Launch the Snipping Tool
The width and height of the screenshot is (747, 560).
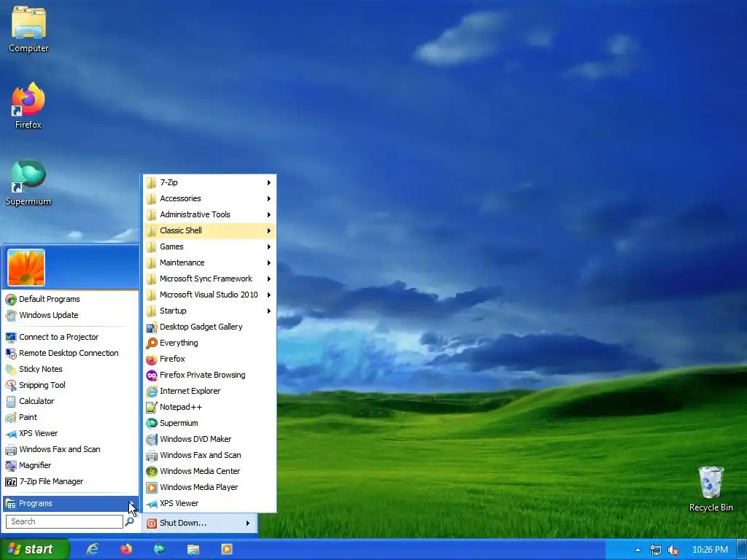click(x=70, y=385)
